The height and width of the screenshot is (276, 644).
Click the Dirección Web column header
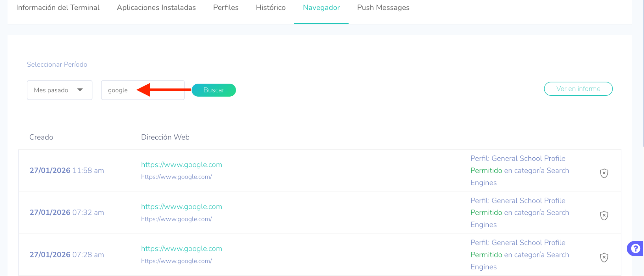coord(165,137)
